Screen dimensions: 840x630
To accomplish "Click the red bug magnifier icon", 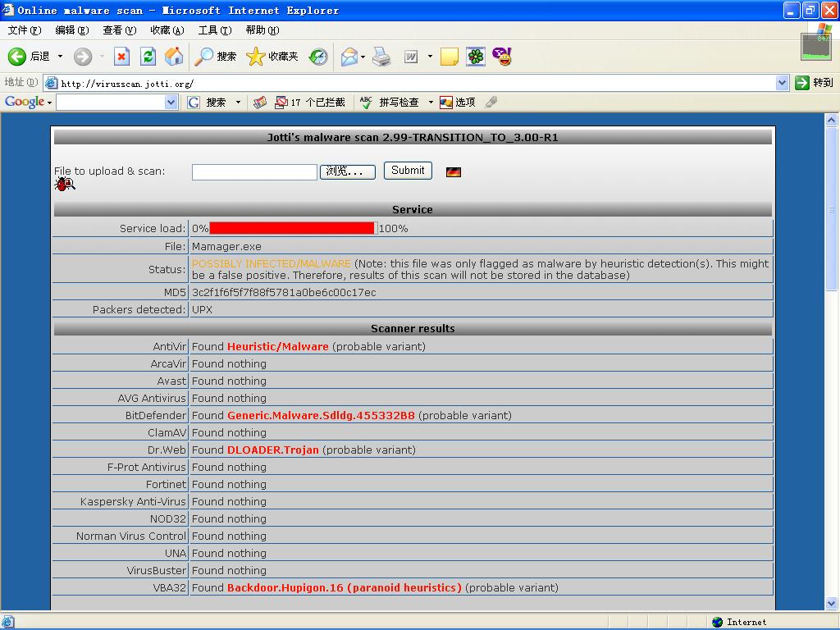I will pyautogui.click(x=65, y=185).
